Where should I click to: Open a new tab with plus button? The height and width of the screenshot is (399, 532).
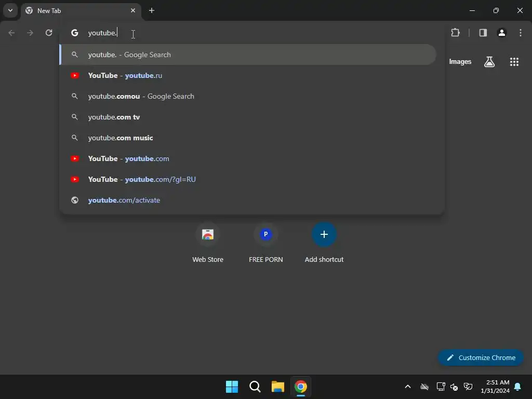click(x=152, y=10)
